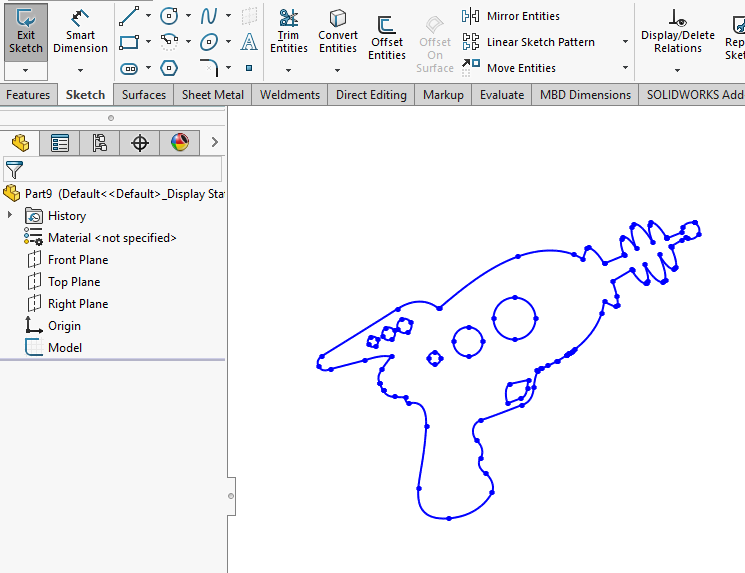Open the DisplayManager tab
The width and height of the screenshot is (745, 573).
point(180,143)
